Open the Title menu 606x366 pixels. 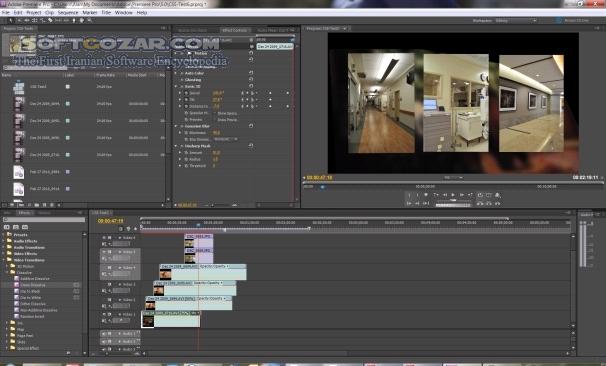106,13
